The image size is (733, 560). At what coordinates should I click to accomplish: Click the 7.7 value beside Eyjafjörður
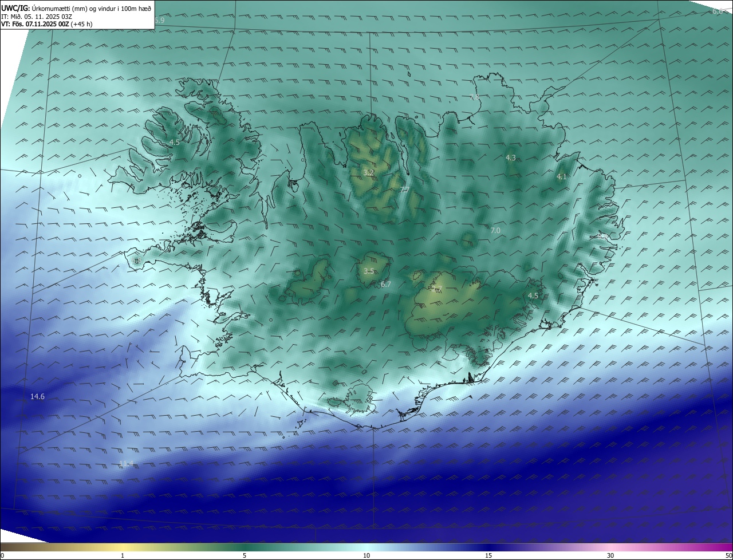405,190
